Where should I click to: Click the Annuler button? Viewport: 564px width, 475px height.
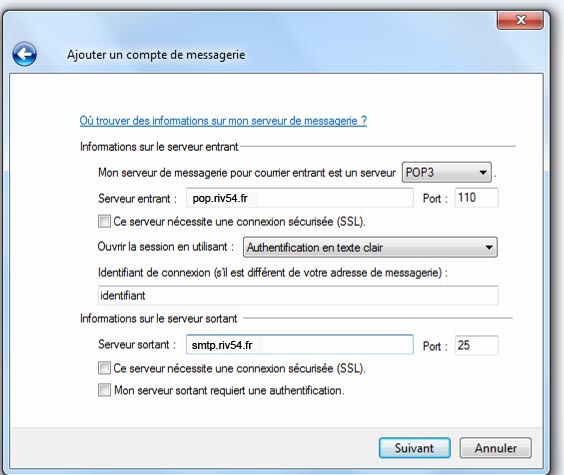(x=496, y=448)
